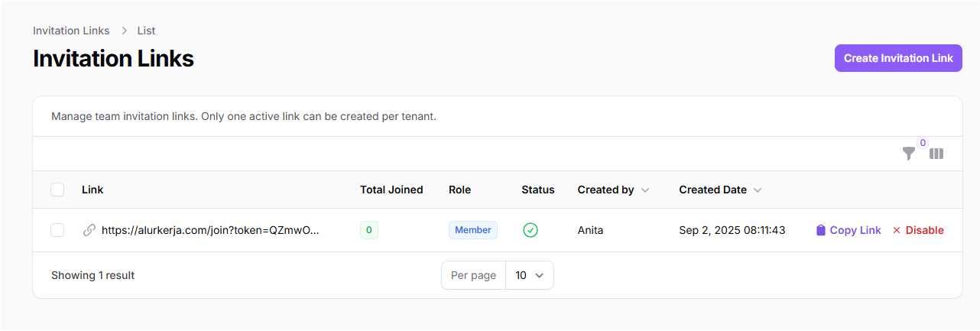Click the chain link icon beside URL
Screen dimensions: 980x331
pos(89,230)
